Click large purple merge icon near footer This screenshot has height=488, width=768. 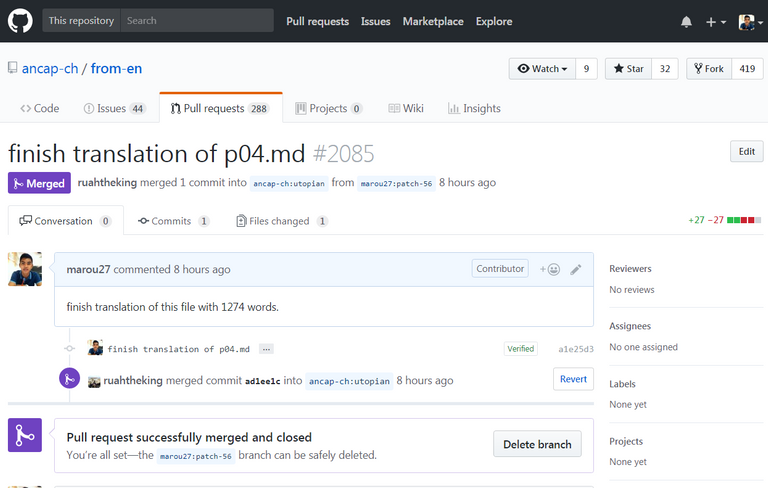[25, 435]
